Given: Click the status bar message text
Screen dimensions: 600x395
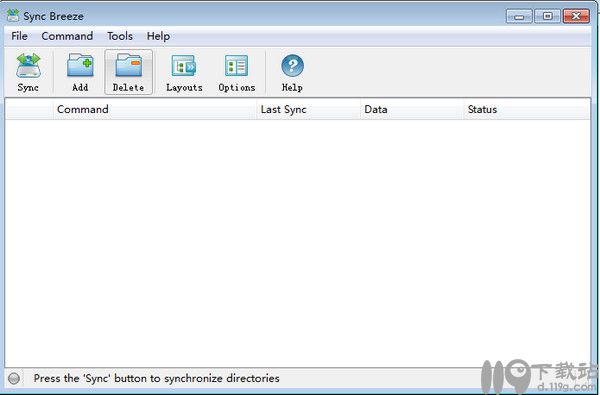Looking at the screenshot, I should tap(157, 378).
